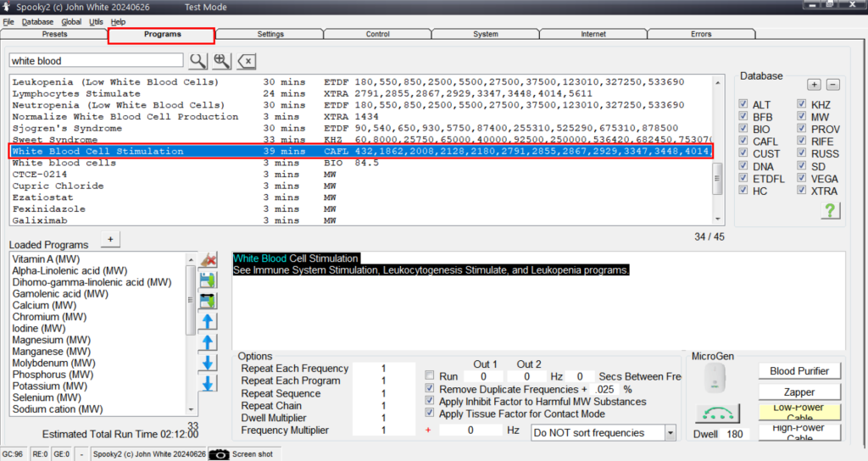Click the plus button above Loaded Programs
Screen dimensions: 868x461
[x=110, y=239]
